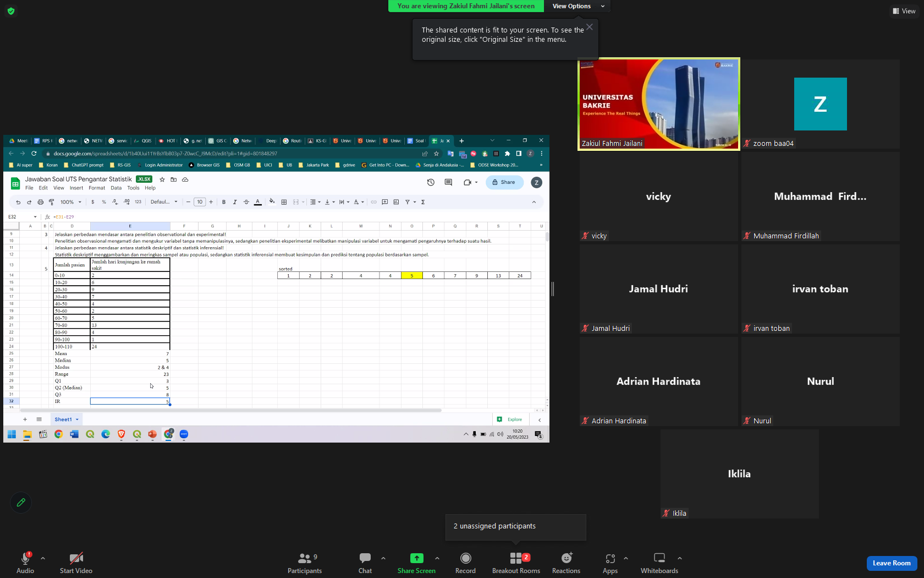Open the Insert menu in Sheets
Viewport: 924px width, 578px height.
pyautogui.click(x=76, y=188)
